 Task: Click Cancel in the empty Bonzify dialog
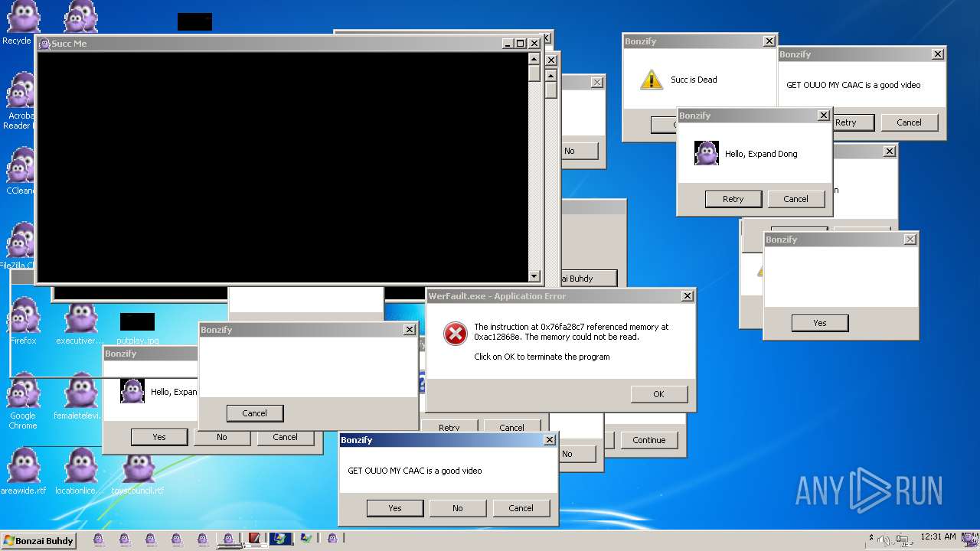pyautogui.click(x=255, y=413)
